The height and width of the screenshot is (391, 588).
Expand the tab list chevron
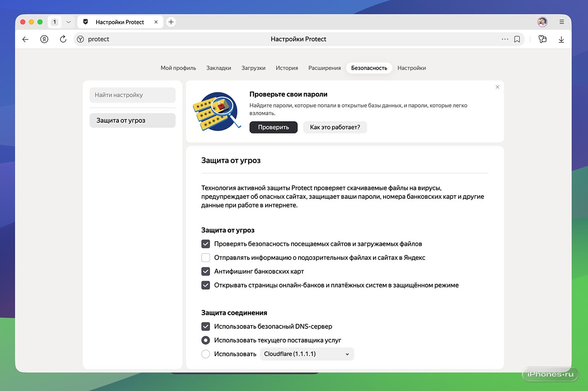68,22
